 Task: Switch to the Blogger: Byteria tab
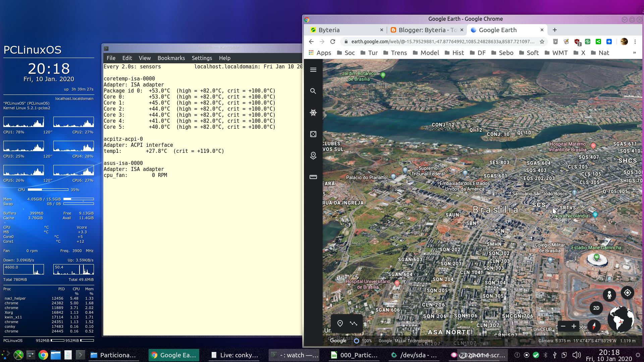427,30
